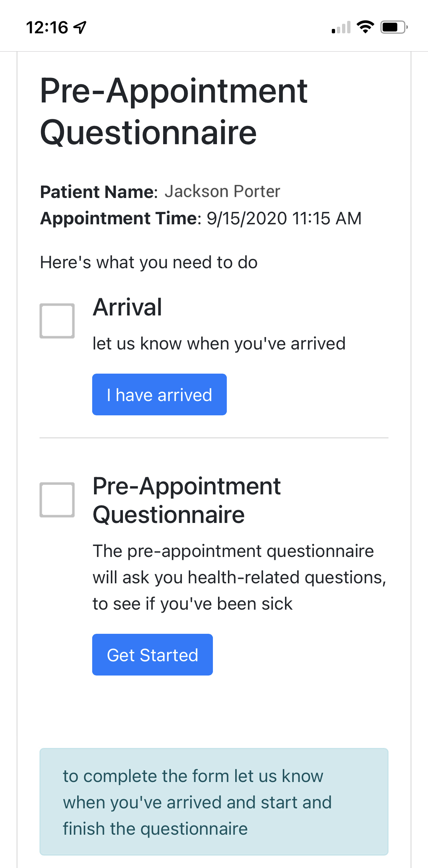Click "Here's what you need to do" text
The image size is (428, 868).
[x=149, y=262]
